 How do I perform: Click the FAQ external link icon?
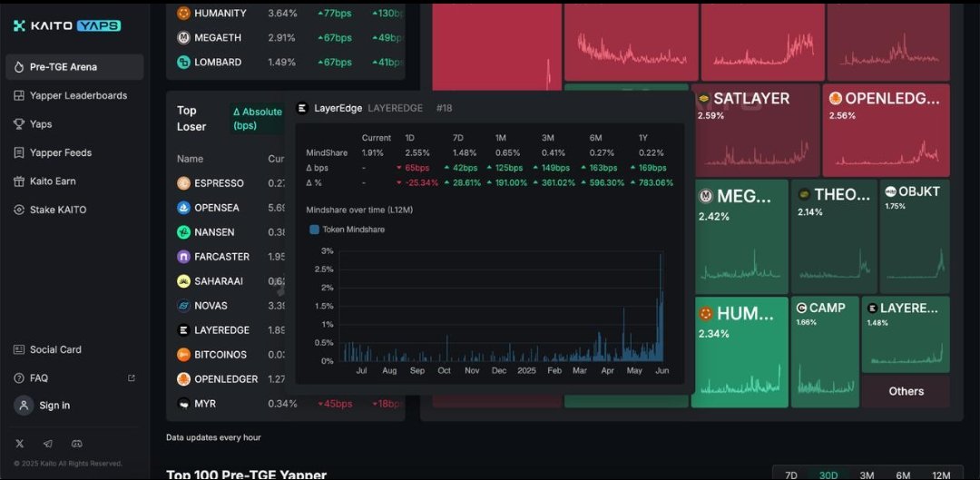point(132,378)
